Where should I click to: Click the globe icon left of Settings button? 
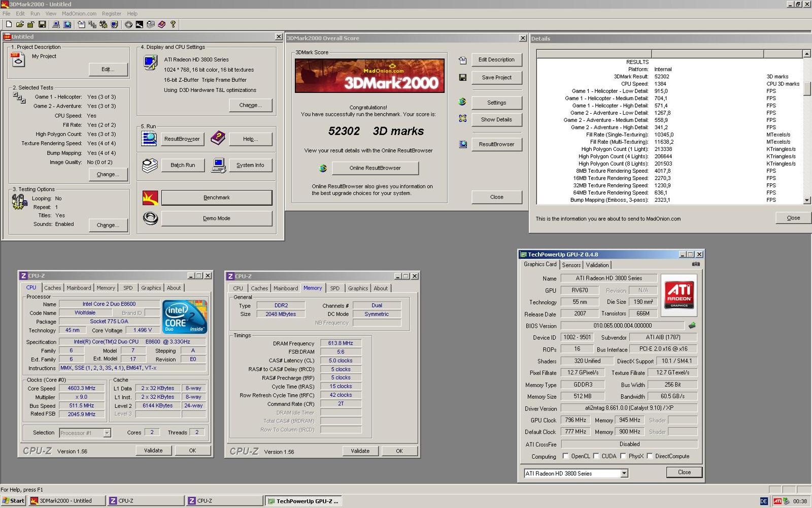(462, 102)
